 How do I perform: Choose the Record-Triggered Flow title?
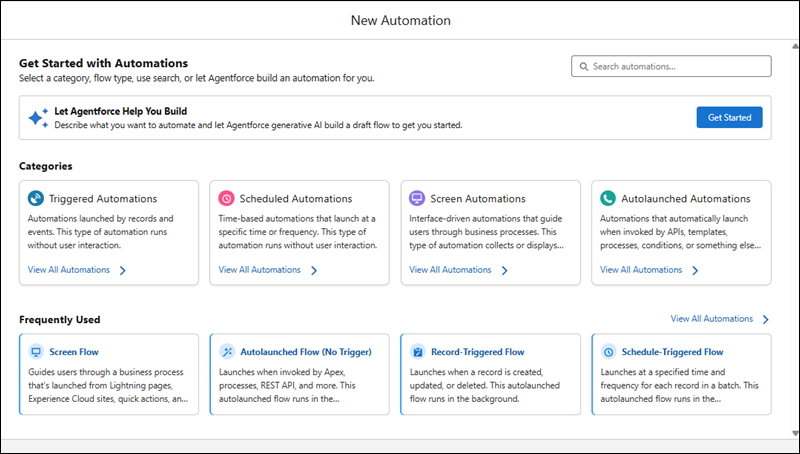(478, 352)
